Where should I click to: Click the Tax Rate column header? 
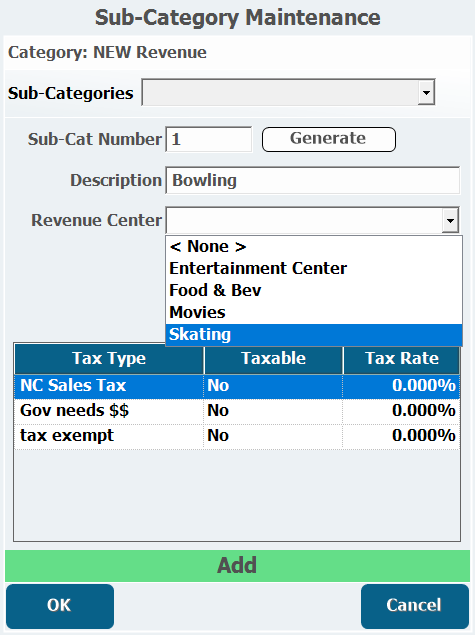(x=402, y=359)
